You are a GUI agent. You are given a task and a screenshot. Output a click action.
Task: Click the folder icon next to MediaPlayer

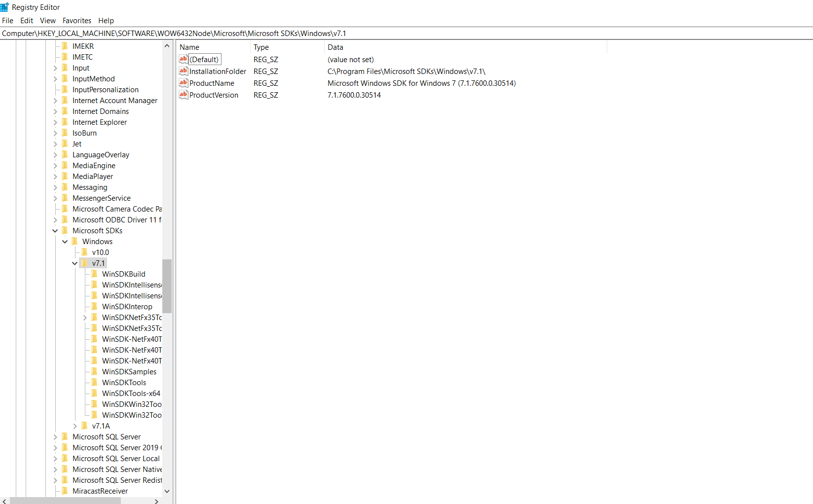(65, 176)
